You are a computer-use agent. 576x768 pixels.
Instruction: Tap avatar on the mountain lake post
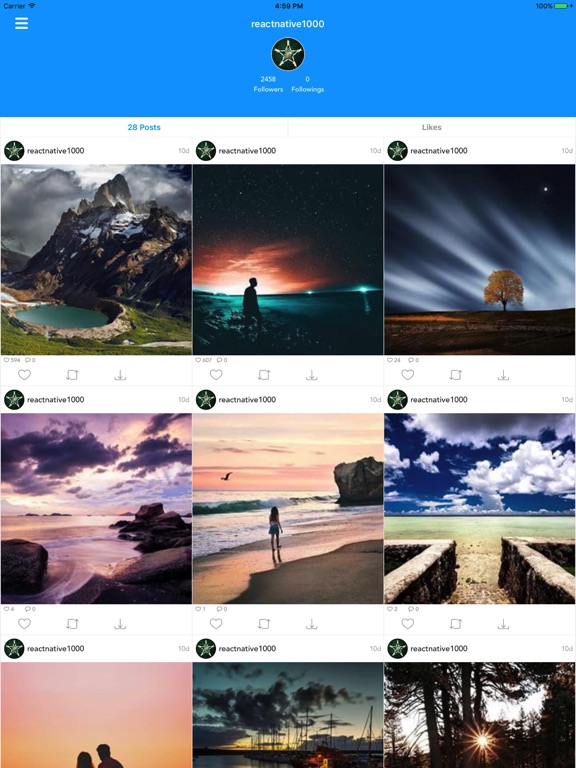click(14, 151)
